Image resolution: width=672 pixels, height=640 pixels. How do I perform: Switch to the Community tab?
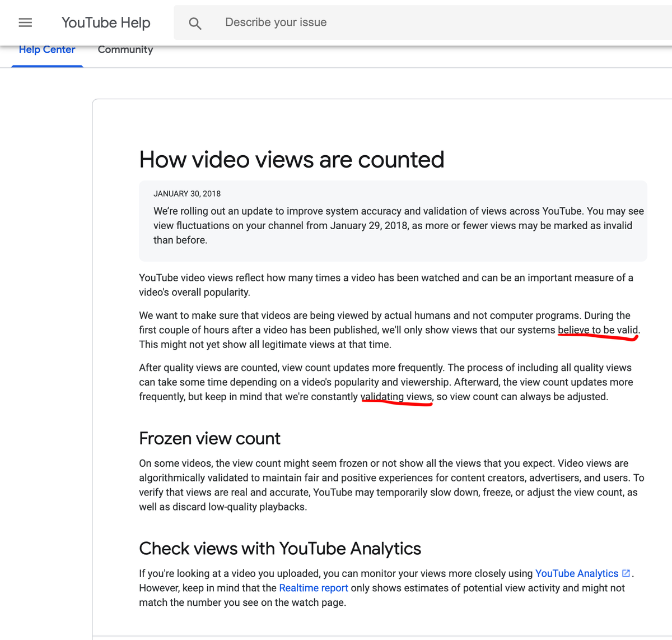(x=125, y=50)
